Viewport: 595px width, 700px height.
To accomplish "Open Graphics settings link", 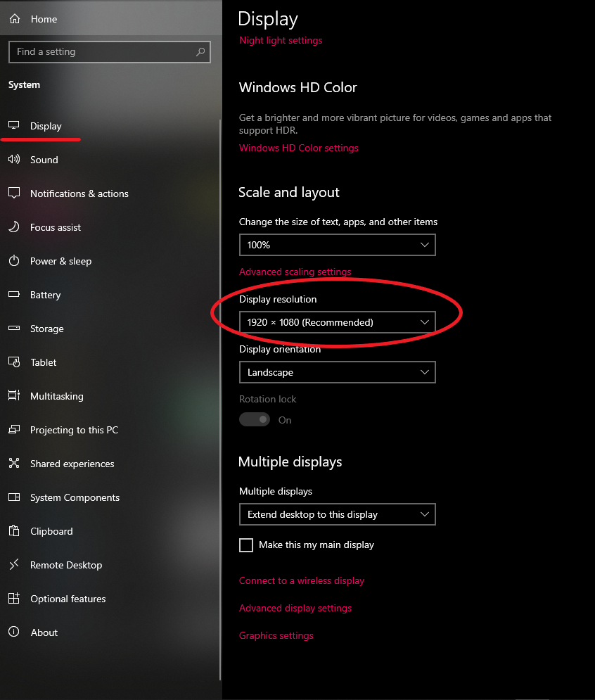I will pyautogui.click(x=276, y=635).
